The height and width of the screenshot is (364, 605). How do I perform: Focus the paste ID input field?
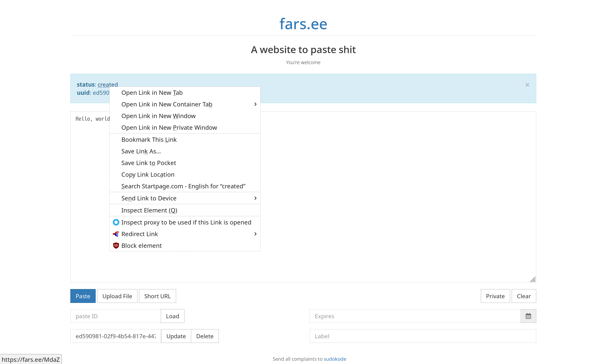(115, 316)
